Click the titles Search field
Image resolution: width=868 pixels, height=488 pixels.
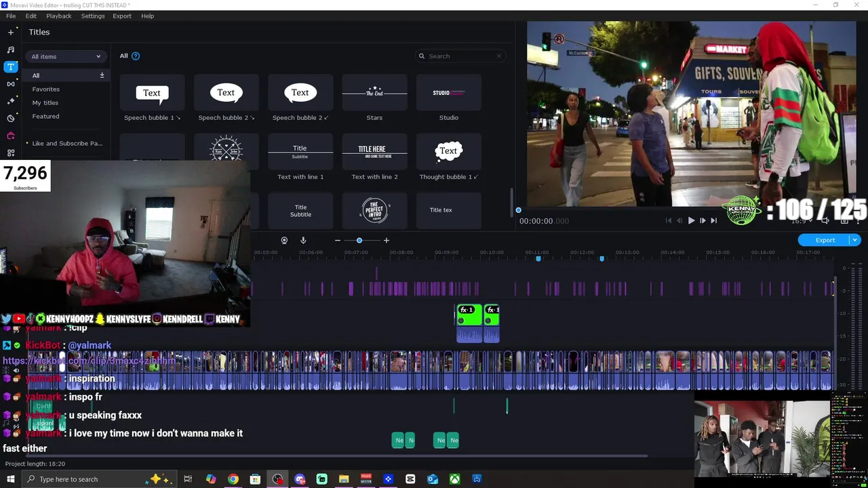tap(460, 56)
